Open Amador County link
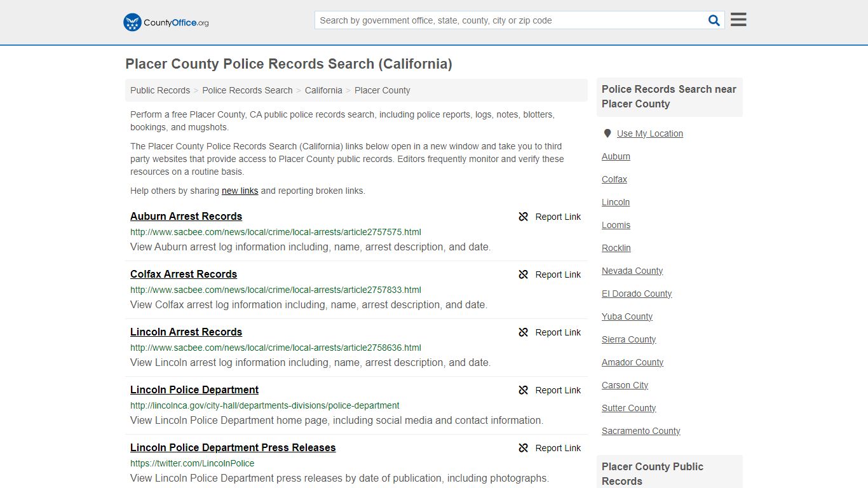868x488 pixels. click(633, 362)
